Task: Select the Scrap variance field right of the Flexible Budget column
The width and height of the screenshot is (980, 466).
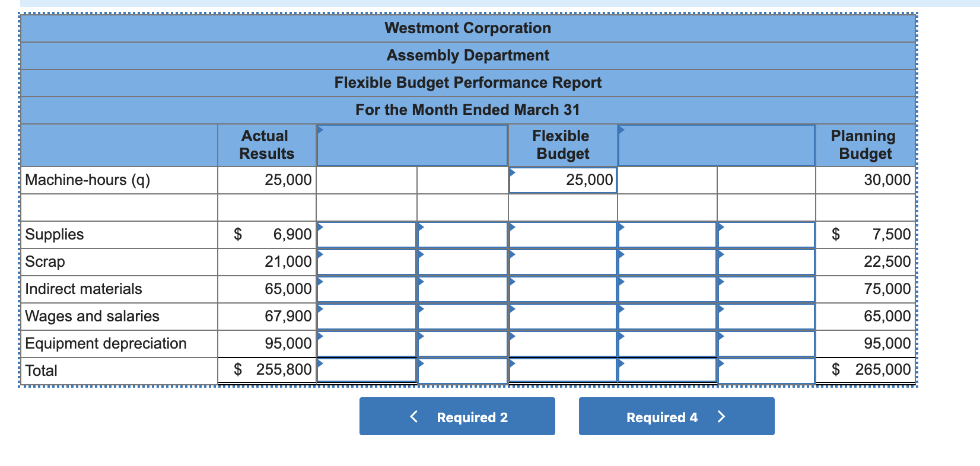Action: pos(667,262)
